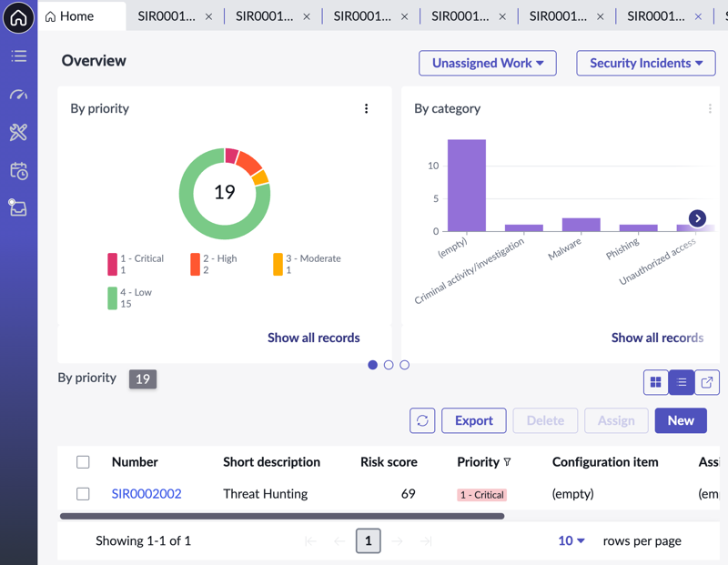Switch to card grid view
The image size is (728, 565).
(x=655, y=382)
